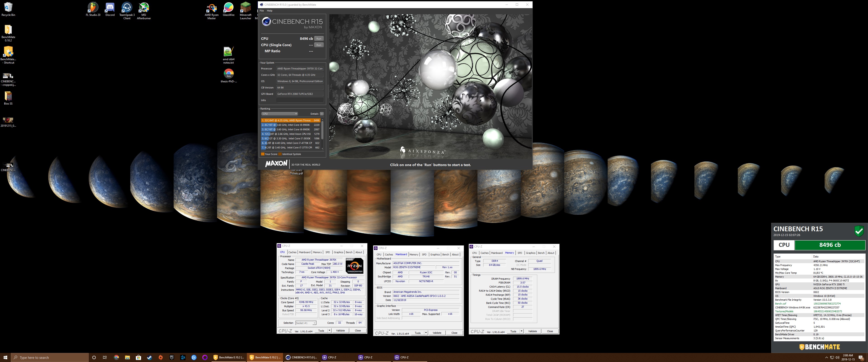Click Validate in the CPU tab window
The image size is (868, 362).
point(340,331)
